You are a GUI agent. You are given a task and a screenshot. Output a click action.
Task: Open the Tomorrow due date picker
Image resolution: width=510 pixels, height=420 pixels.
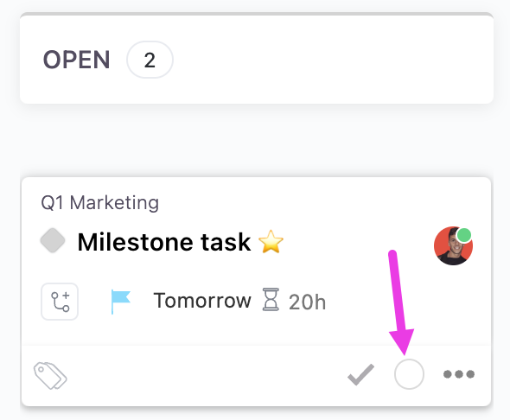pos(202,301)
